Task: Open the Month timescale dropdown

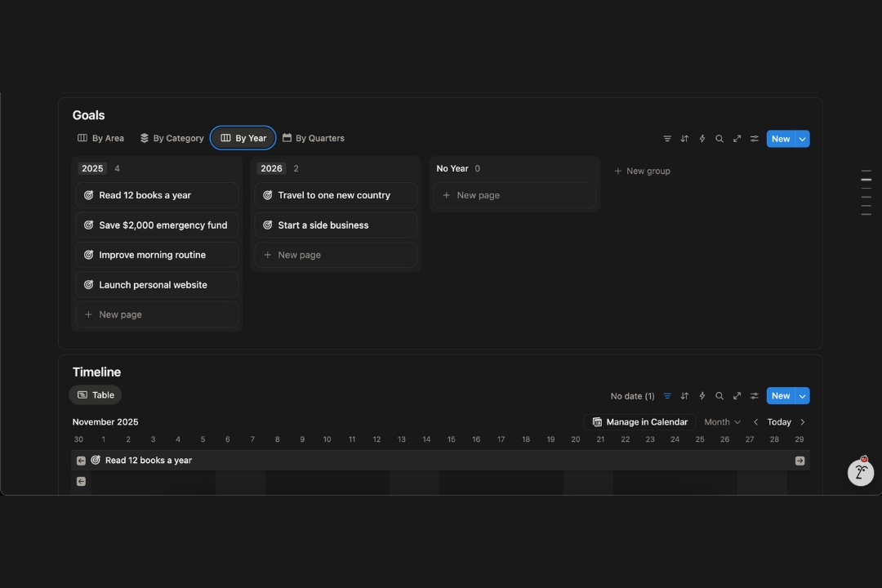Action: coord(722,422)
